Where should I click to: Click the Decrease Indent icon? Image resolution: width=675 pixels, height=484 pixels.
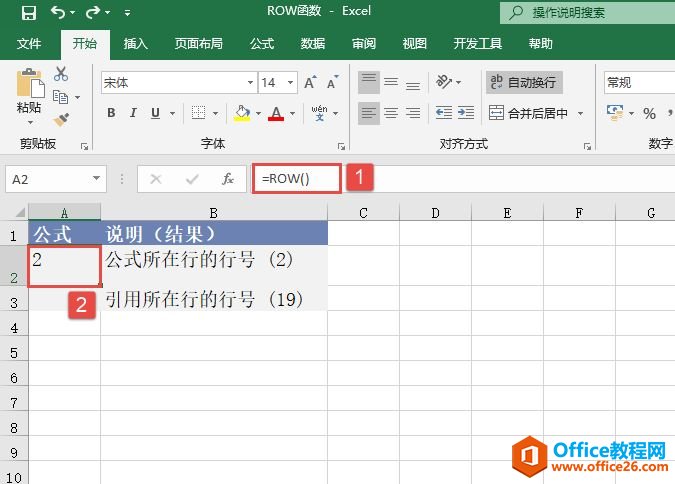(444, 113)
